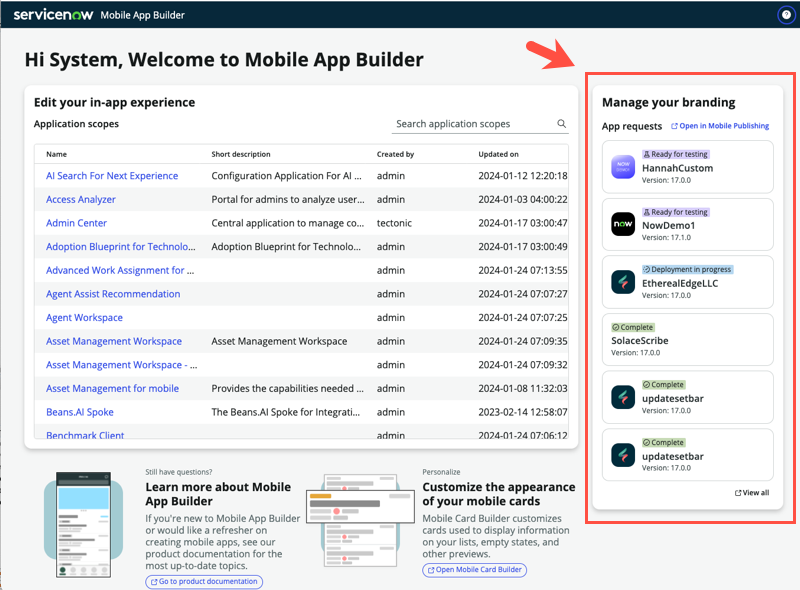Click the mobile cards illustration

[360, 521]
